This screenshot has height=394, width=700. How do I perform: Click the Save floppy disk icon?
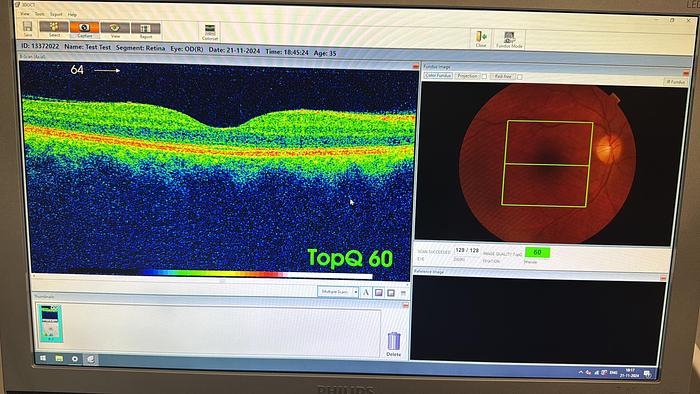[x=28, y=28]
